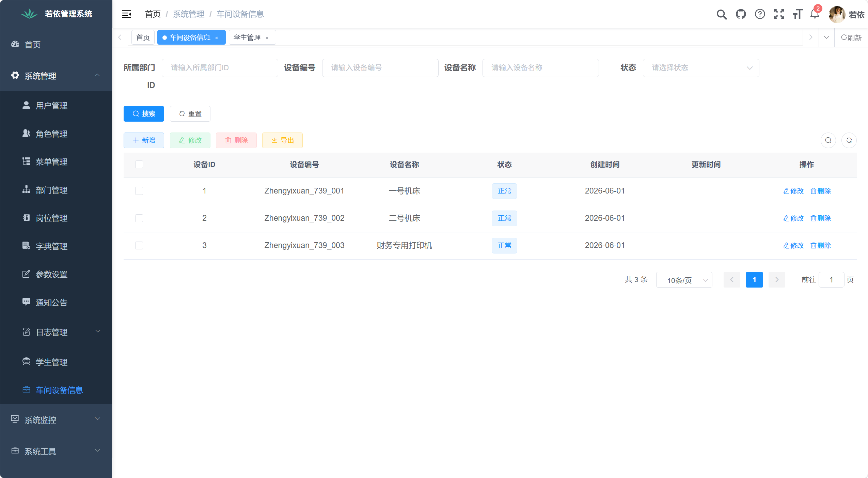Image resolution: width=868 pixels, height=478 pixels.
Task: Switch to the 首页 tab
Action: point(143,37)
